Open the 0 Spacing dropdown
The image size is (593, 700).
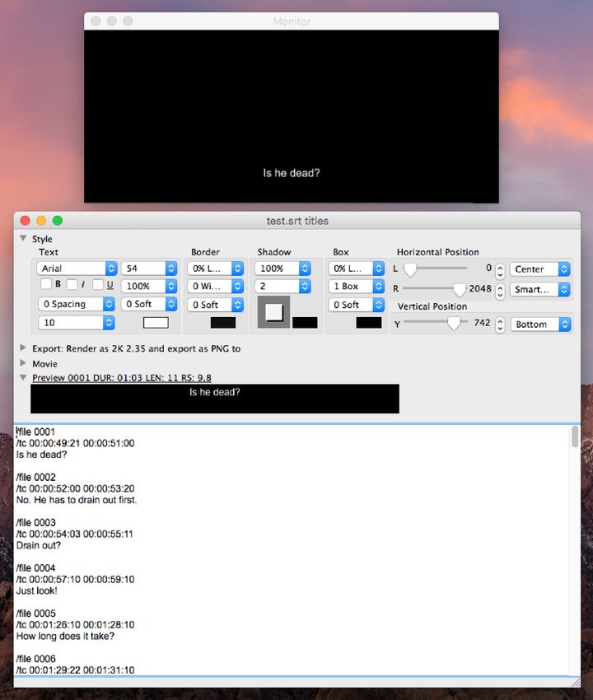pyautogui.click(x=77, y=304)
